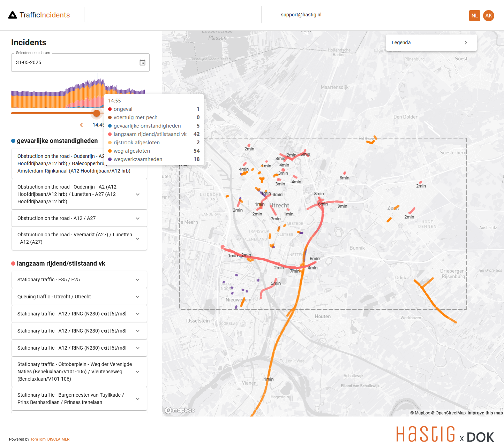Click the orange time slider handle
The height and width of the screenshot is (443, 504).
(x=97, y=113)
